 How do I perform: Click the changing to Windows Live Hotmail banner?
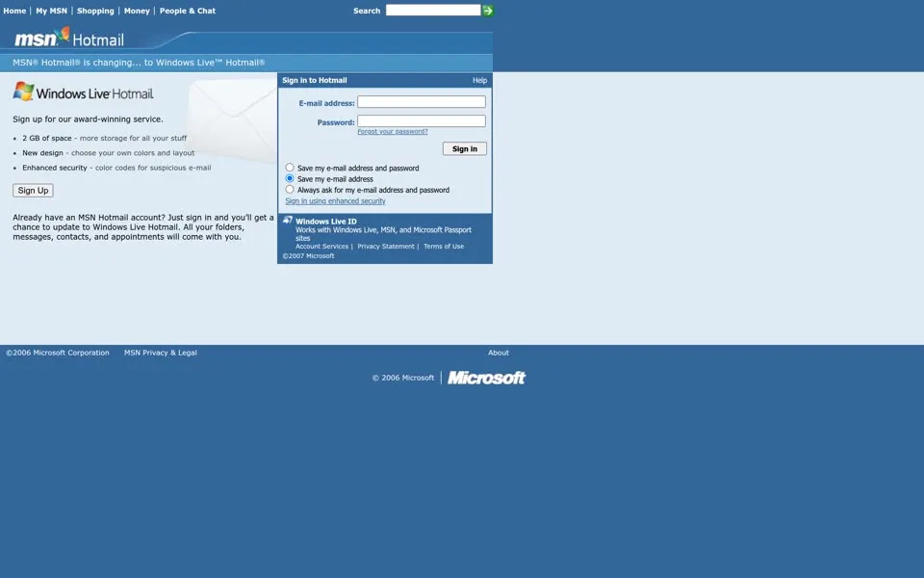coord(139,63)
